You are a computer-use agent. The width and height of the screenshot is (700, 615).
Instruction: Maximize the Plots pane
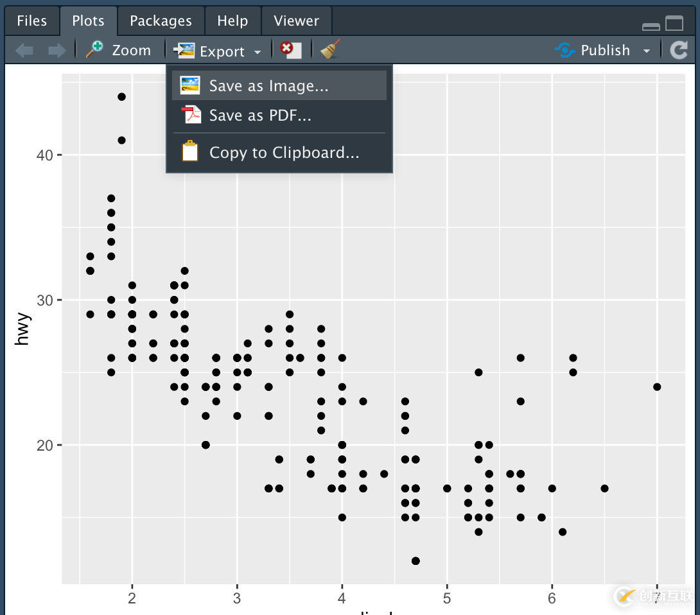(x=674, y=24)
